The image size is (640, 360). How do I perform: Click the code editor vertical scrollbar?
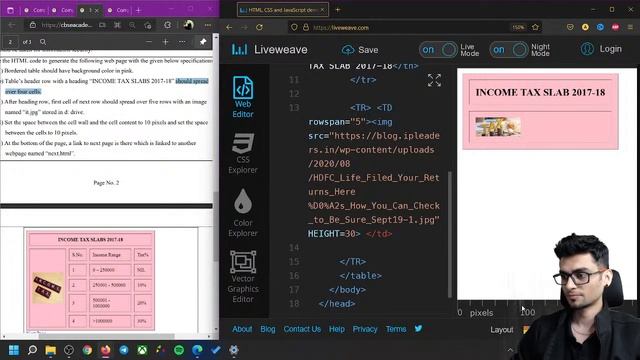click(450, 235)
